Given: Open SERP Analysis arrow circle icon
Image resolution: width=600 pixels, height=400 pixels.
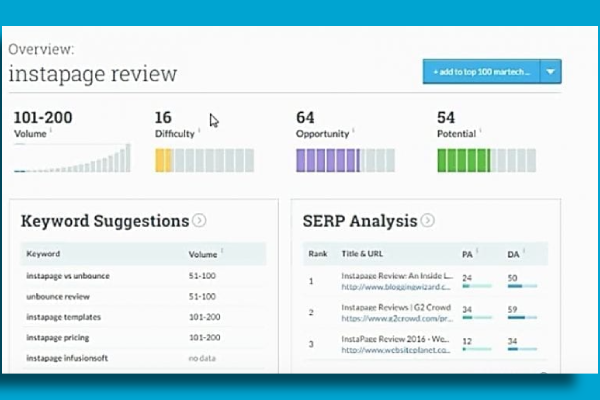Looking at the screenshot, I should point(427,220).
